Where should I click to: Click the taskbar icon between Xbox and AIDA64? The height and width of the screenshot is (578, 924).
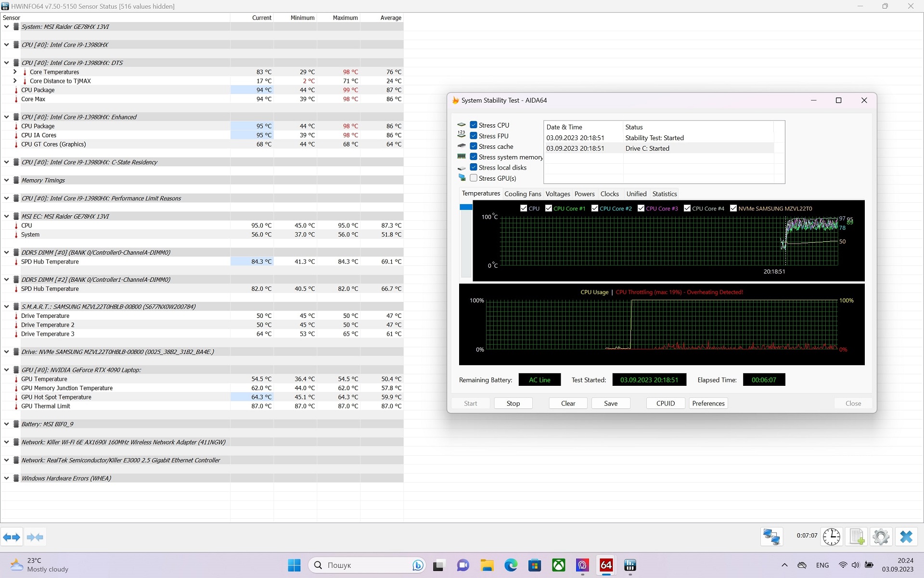pos(582,565)
